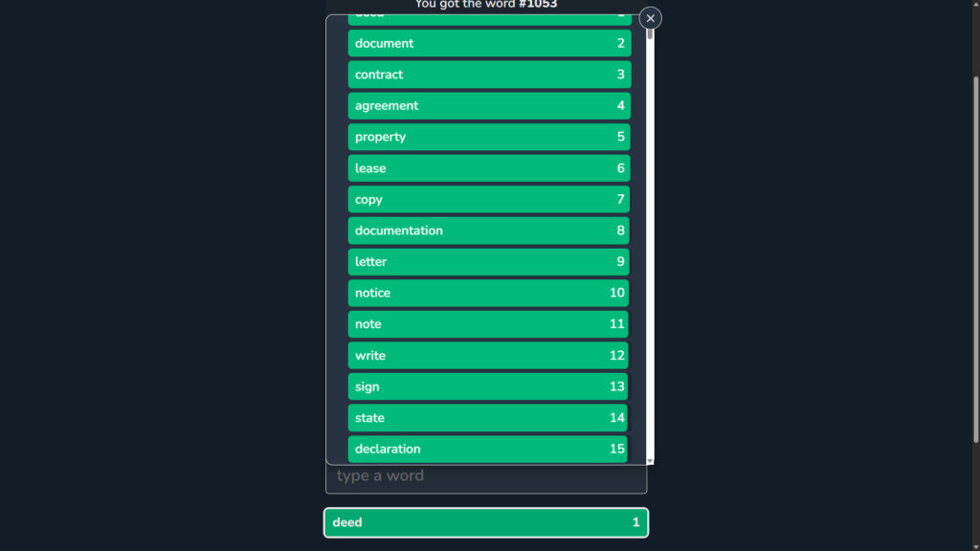The image size is (980, 551).
Task: Focus the 'type a word' input field
Action: [486, 476]
